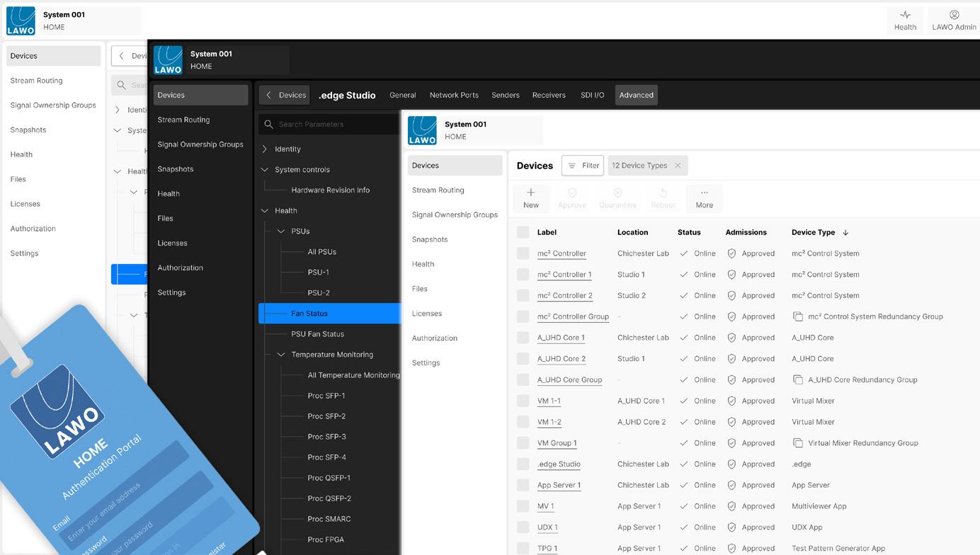This screenshot has height=555, width=980.
Task: Open the Network Ports tab
Action: 454,95
